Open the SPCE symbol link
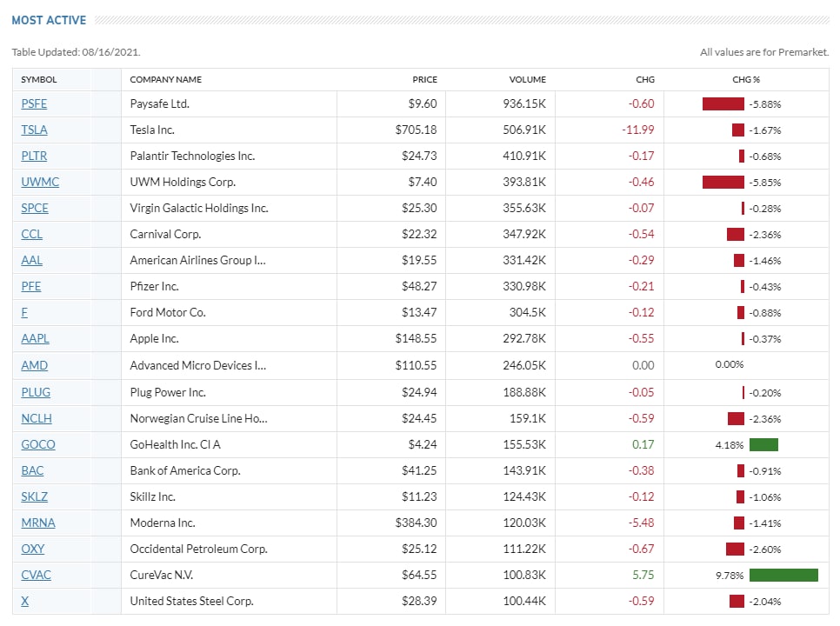840x626 pixels. pos(35,209)
